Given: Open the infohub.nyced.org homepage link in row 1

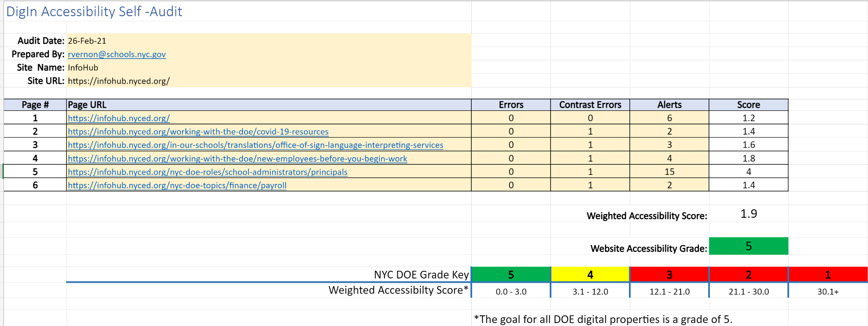Looking at the screenshot, I should [119, 118].
